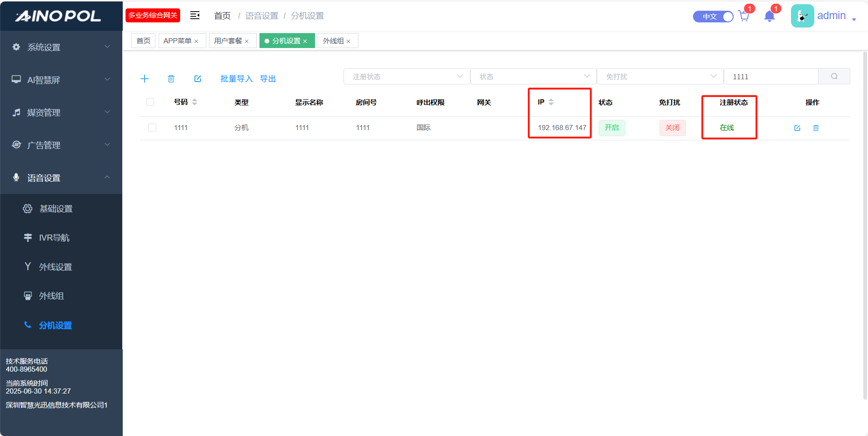The width and height of the screenshot is (868, 436).
Task: Click the 导出 export link
Action: point(268,79)
